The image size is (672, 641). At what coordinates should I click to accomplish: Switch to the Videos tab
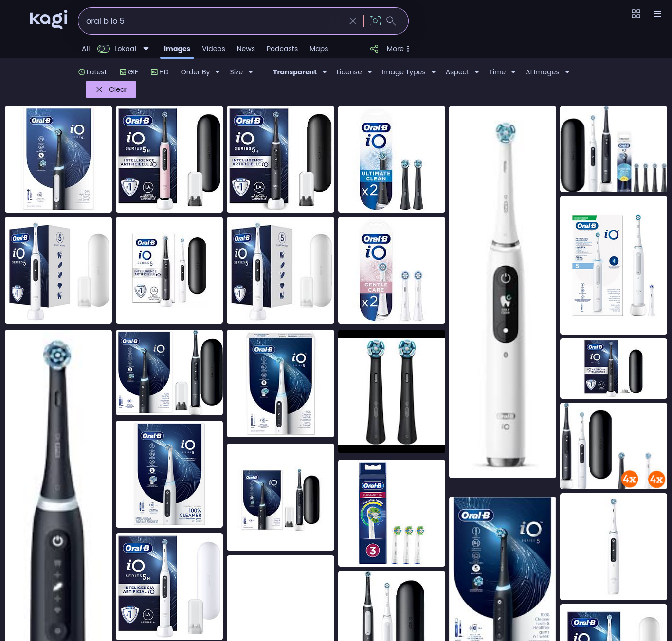(213, 49)
